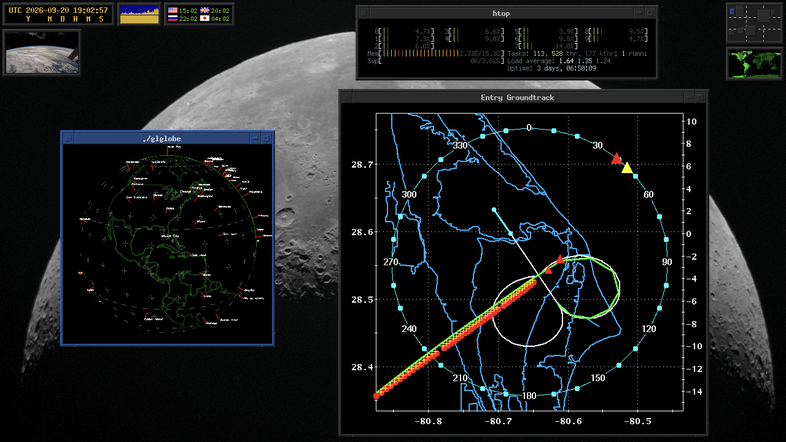Screen dimensions: 786x442
Task: Click the 20:02 time next to UK flag
Action: (221, 10)
